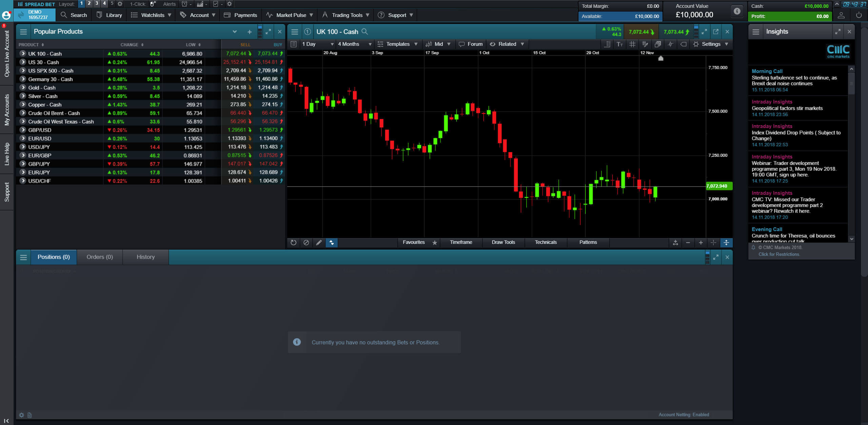Toggle the highlighted up-down arrows button below chart

(332, 243)
